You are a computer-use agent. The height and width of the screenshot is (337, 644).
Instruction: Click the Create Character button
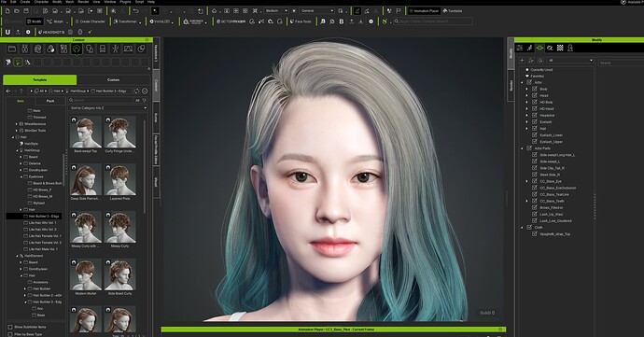[x=90, y=21]
